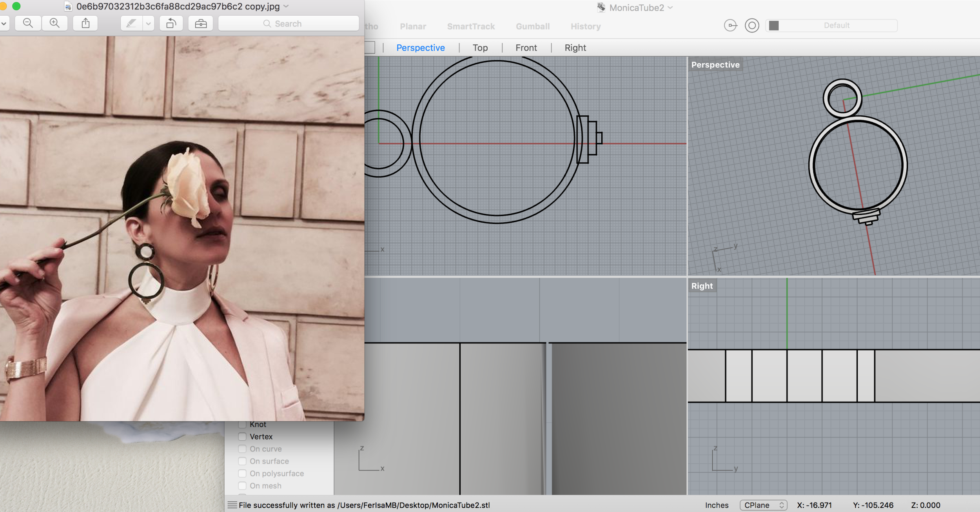
Task: Click the Default layer gray color swatch
Action: 774,26
